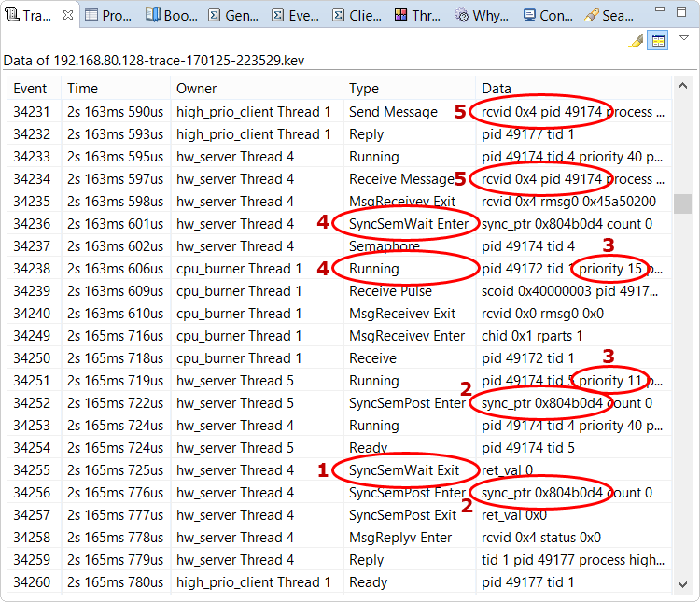Click the Con... tab monitor icon
Screen dimensions: 700x602
pos(529,16)
